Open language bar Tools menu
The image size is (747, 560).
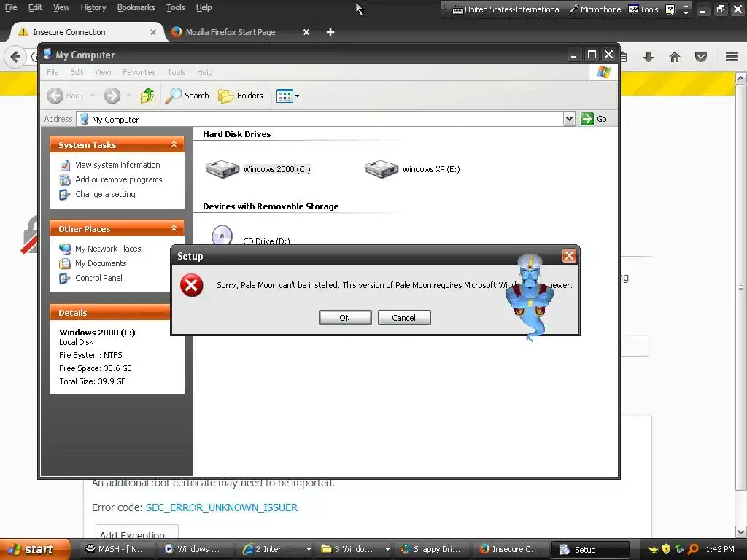pyautogui.click(x=643, y=9)
